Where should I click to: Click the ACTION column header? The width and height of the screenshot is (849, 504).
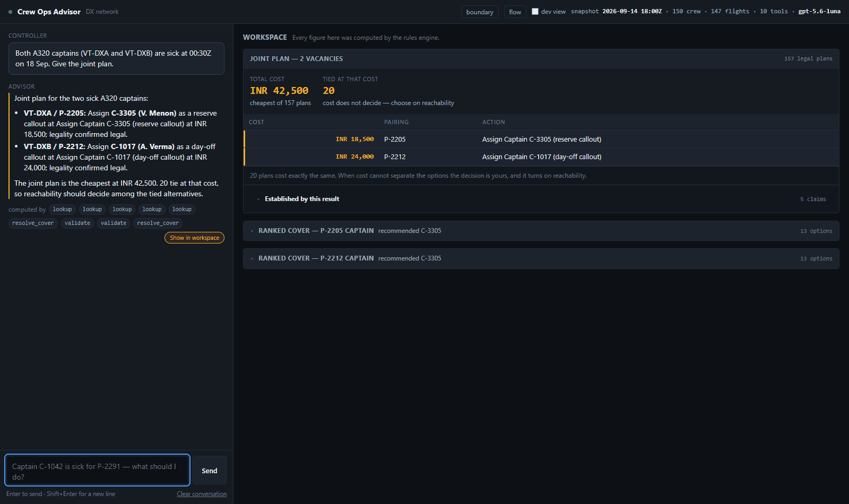[493, 123]
